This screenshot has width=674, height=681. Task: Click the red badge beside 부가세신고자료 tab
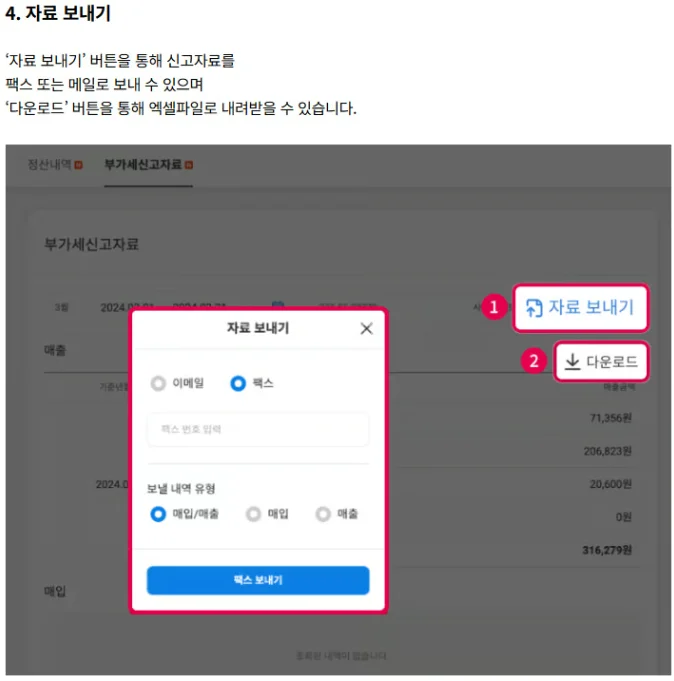point(189,164)
